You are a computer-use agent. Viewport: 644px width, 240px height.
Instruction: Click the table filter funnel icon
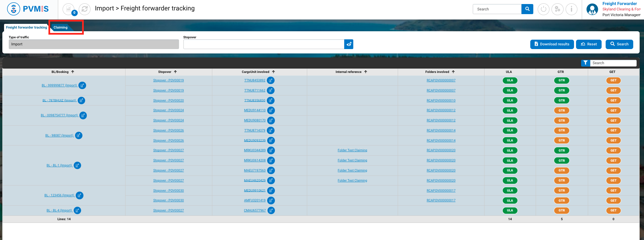[x=585, y=63]
